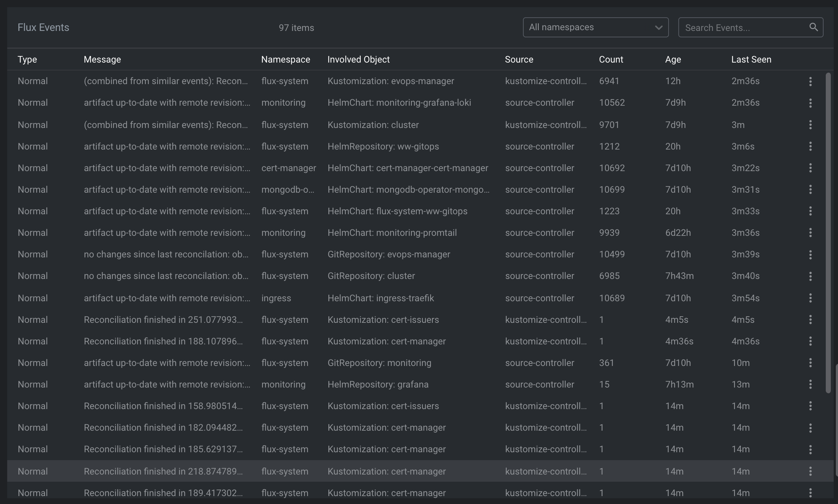Screen dimensions: 838x504
Task: Open three-dot menu for ingress-traefik row
Action: (810, 298)
